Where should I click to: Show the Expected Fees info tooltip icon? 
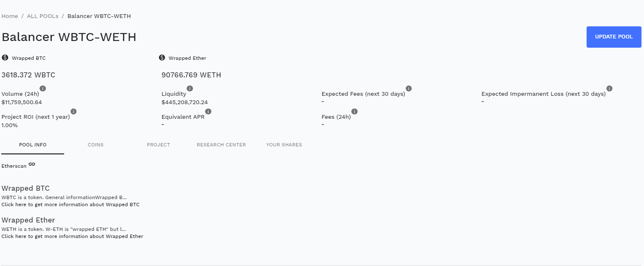tap(409, 89)
